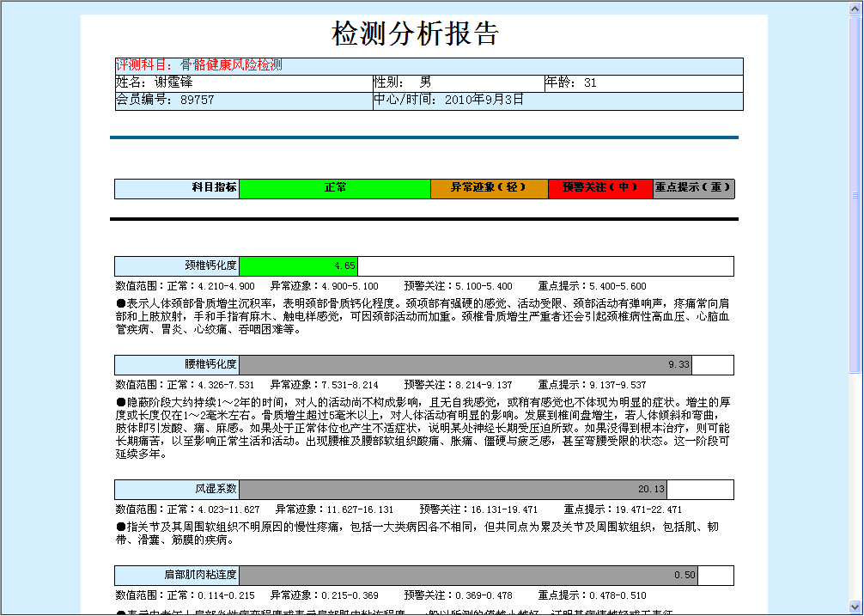Image resolution: width=864 pixels, height=616 pixels.
Task: Select the red 预警关注(中) legend cell
Action: (x=600, y=188)
